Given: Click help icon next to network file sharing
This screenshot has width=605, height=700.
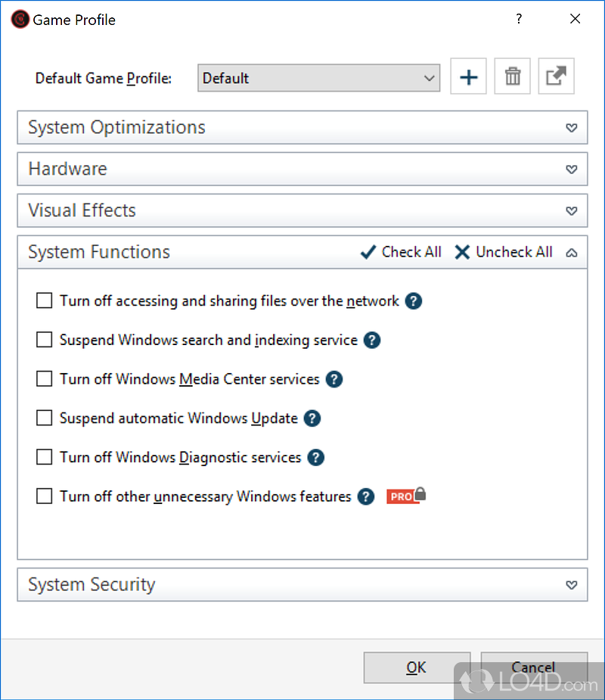Looking at the screenshot, I should pyautogui.click(x=413, y=301).
